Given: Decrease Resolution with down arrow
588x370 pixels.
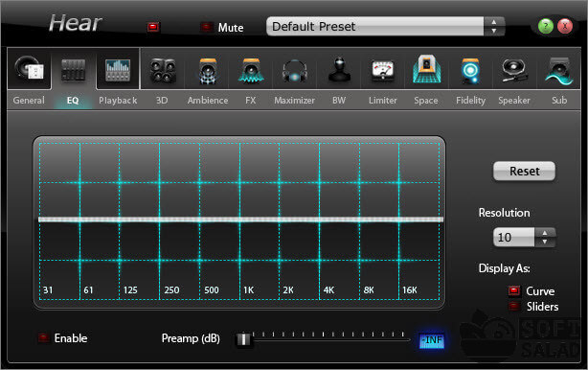Looking at the screenshot, I should (x=545, y=243).
